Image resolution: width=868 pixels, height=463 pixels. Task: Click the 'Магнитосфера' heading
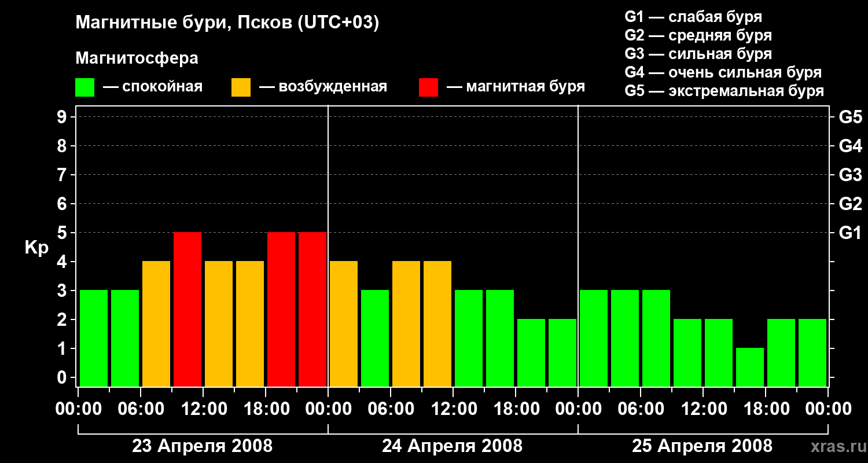pos(137,58)
